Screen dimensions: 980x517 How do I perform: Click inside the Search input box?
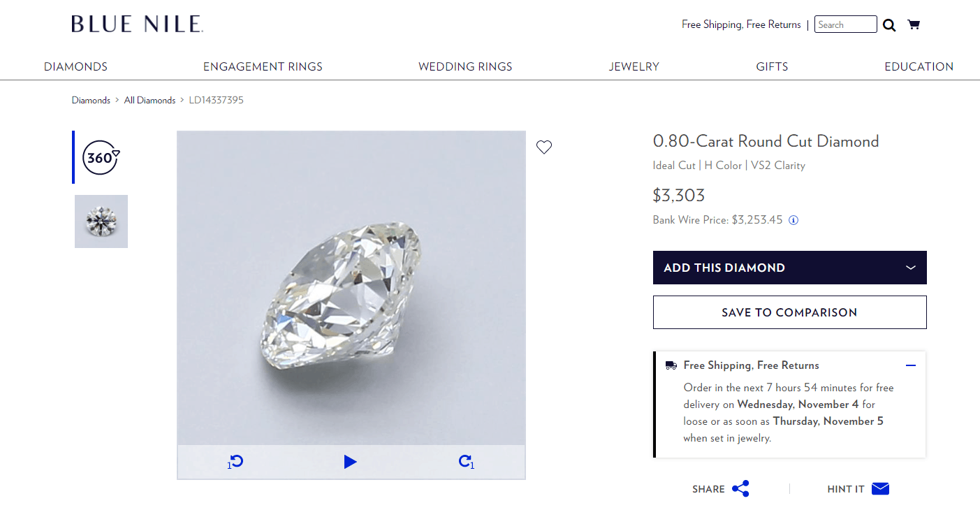(x=845, y=24)
